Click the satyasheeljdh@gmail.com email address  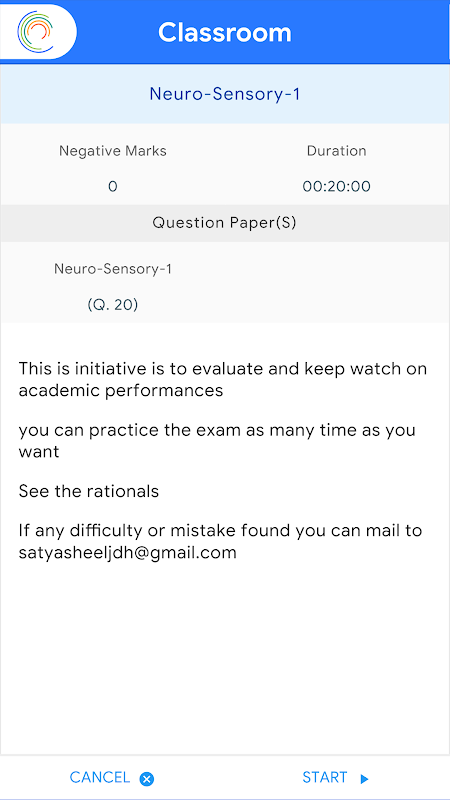coord(128,553)
